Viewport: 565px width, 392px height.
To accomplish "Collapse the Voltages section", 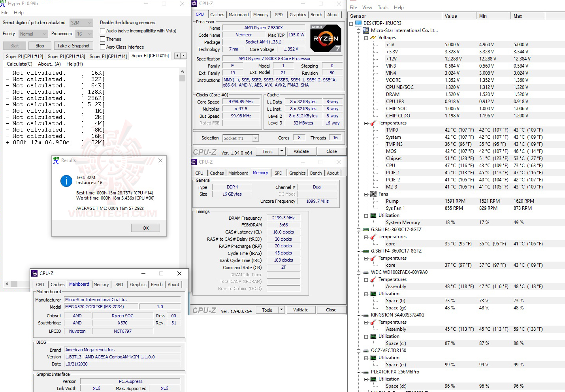I will [x=366, y=38].
